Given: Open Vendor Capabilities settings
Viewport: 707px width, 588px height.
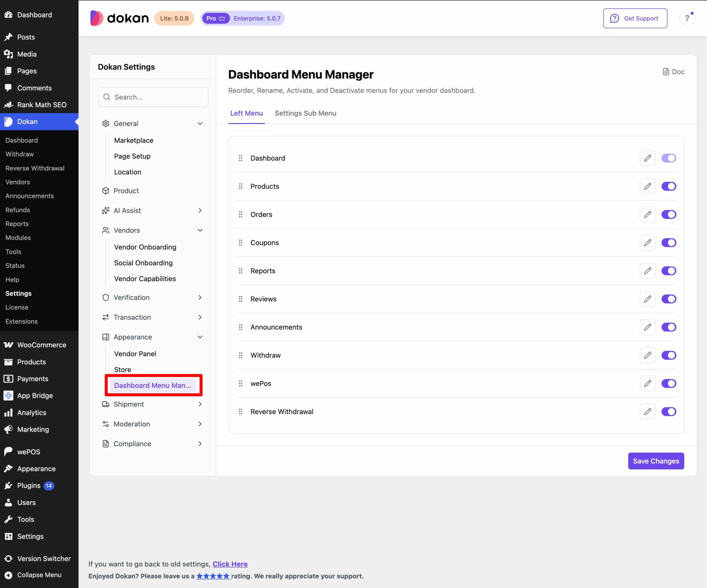Looking at the screenshot, I should point(145,279).
